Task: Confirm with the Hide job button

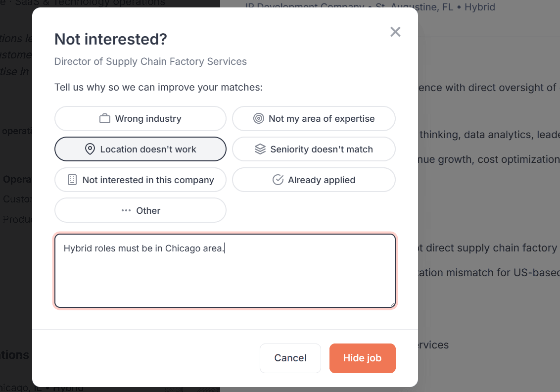Action: (362, 358)
